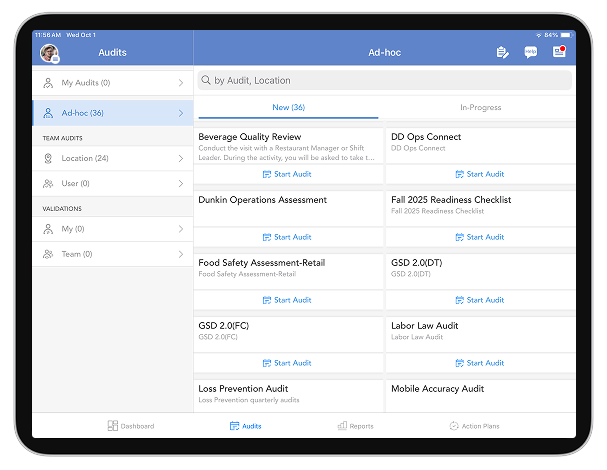607x470 pixels.
Task: Expand the My Audits (0) chevron
Action: [180, 83]
